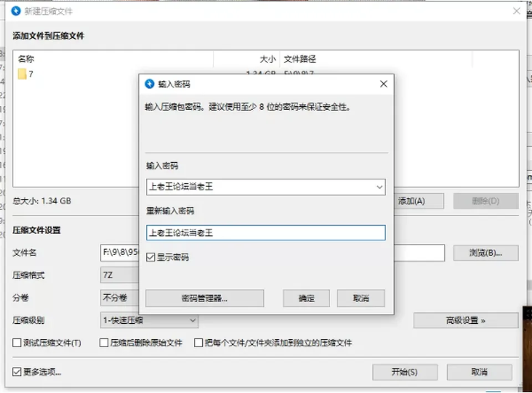Click the 总大小: 1.34 GB text
Image resolution: width=532 pixels, height=393 pixels.
[42, 201]
